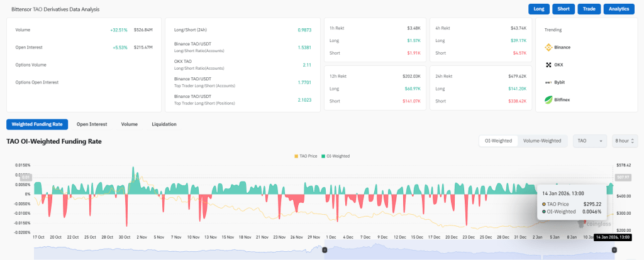Screen dimensions: 644x260
Task: Open the TAO symbol dropdown
Action: (x=590, y=141)
